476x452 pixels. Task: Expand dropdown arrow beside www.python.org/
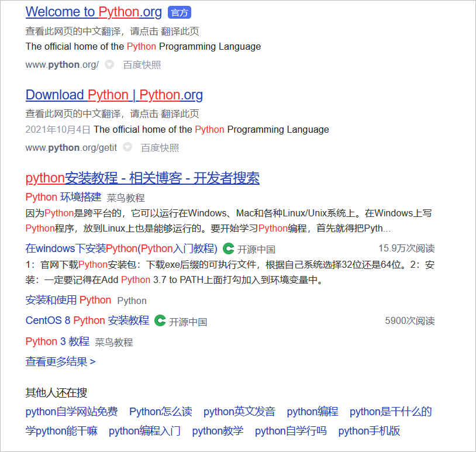(109, 64)
